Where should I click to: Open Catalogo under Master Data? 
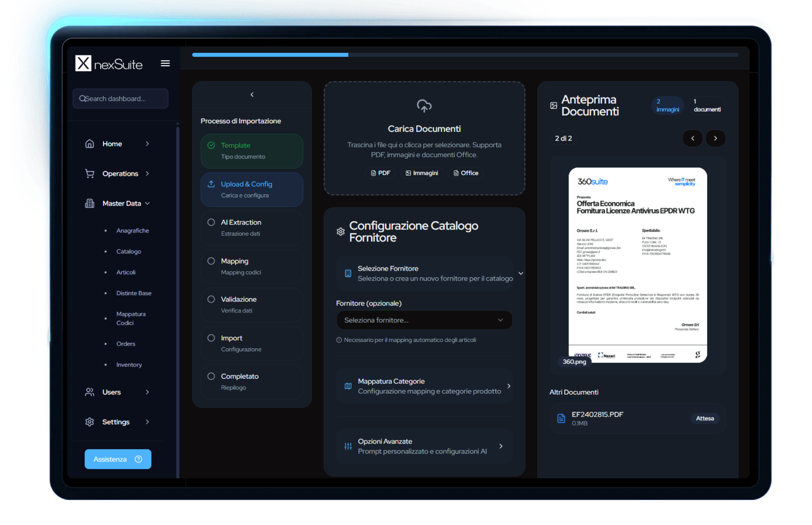click(128, 251)
